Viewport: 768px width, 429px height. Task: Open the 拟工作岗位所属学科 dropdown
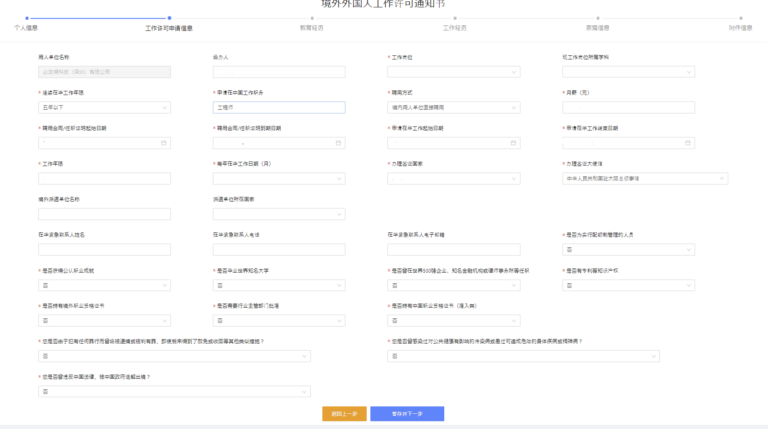tap(628, 72)
